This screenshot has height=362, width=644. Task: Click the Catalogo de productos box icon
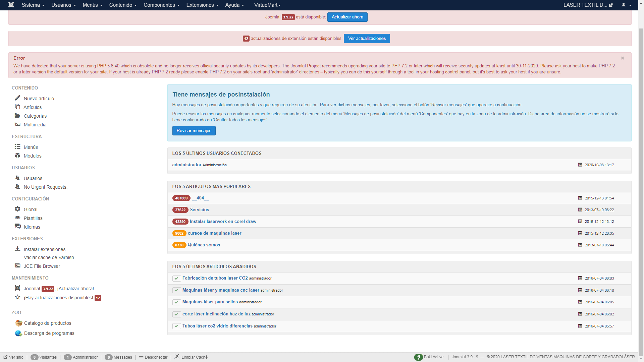pos(19,323)
